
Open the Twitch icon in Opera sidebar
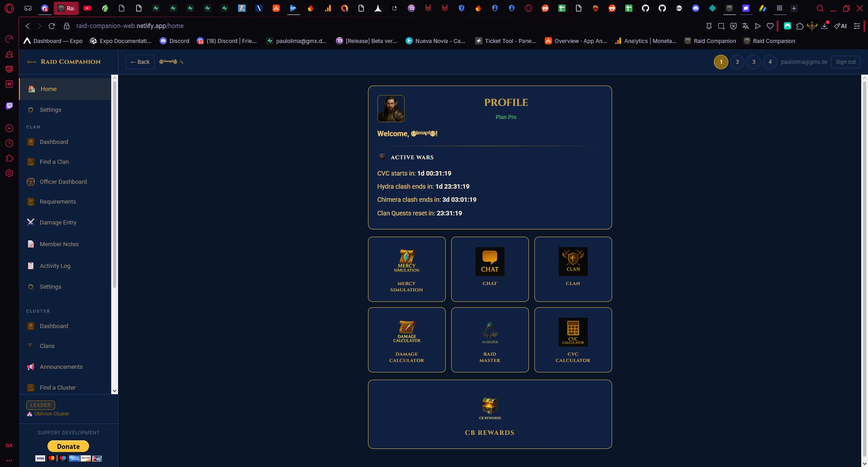point(9,106)
